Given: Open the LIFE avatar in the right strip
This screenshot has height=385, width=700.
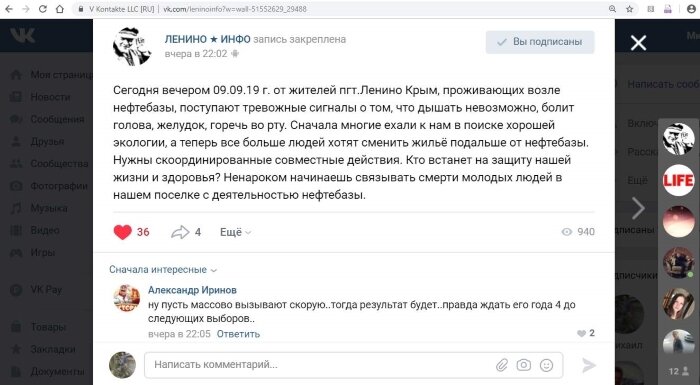Looking at the screenshot, I should click(x=678, y=180).
